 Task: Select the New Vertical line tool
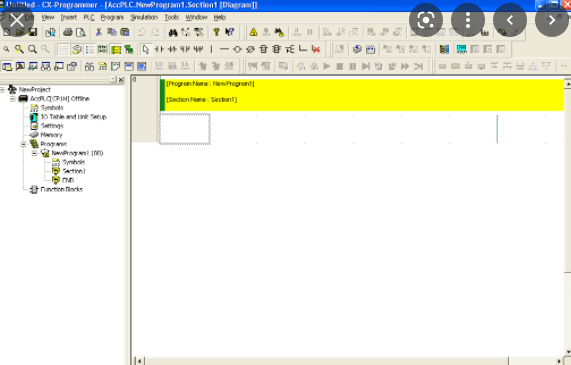pos(211,49)
